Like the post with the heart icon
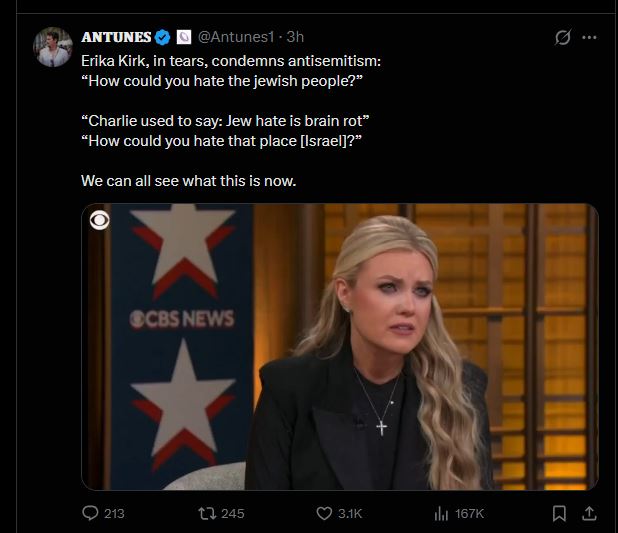 323,513
